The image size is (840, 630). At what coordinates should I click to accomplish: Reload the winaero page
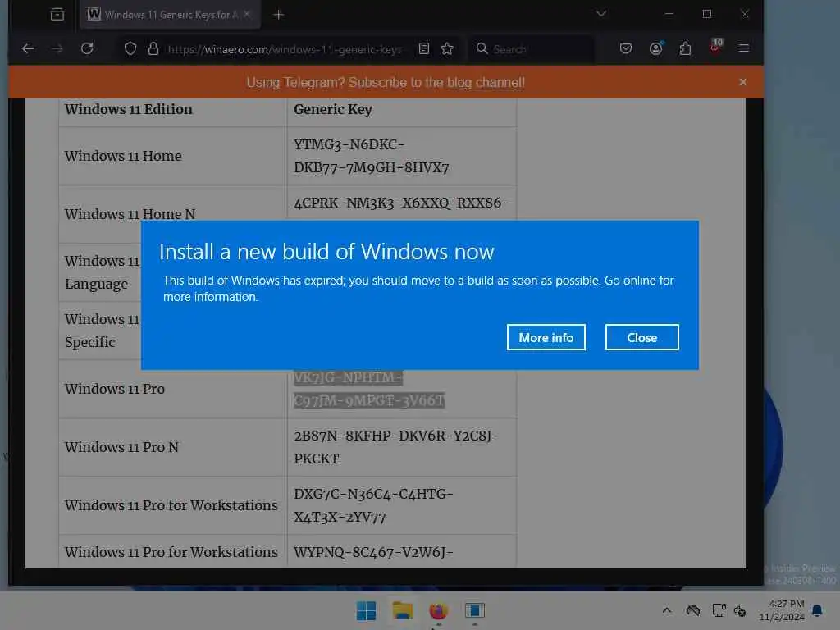pos(87,48)
